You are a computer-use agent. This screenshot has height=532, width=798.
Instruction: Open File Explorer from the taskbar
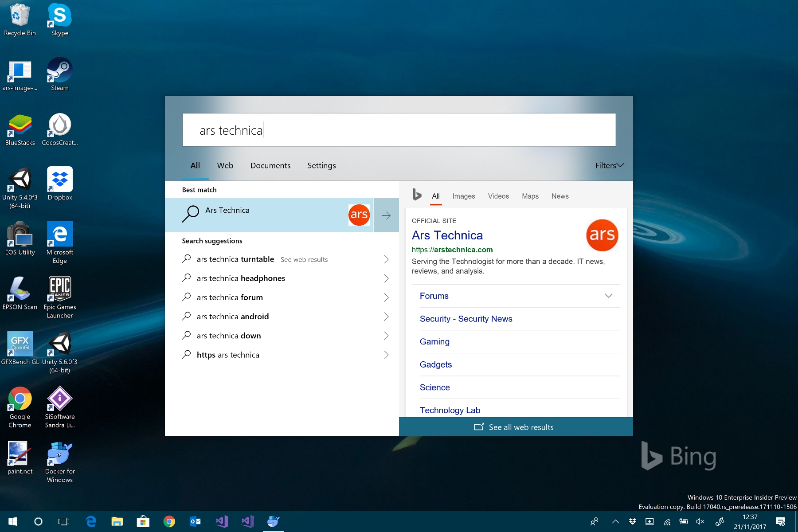117,521
